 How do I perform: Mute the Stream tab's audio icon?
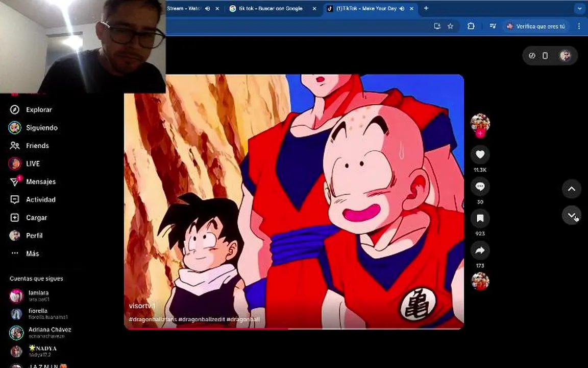[207, 8]
